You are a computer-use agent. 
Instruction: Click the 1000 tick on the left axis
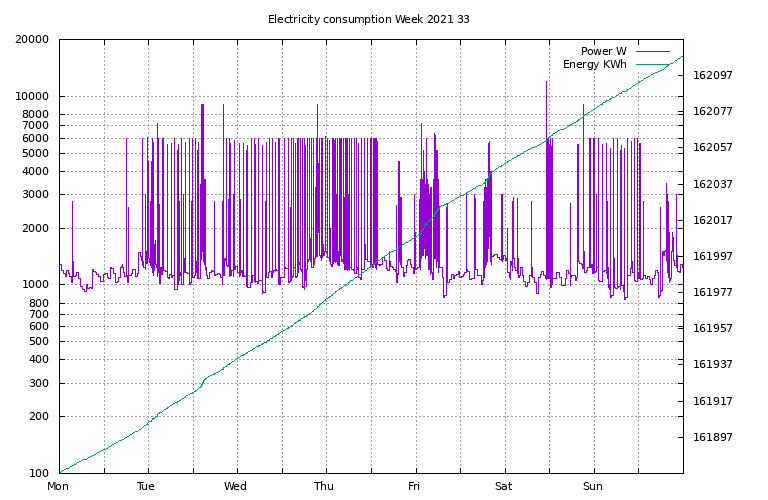coord(35,285)
